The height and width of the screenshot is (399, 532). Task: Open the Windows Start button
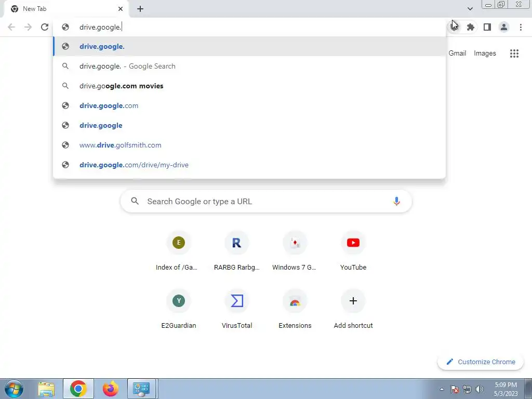coord(14,389)
